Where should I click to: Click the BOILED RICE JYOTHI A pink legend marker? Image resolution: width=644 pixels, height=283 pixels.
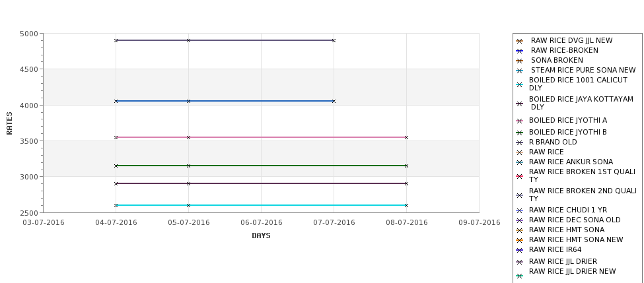(x=520, y=121)
